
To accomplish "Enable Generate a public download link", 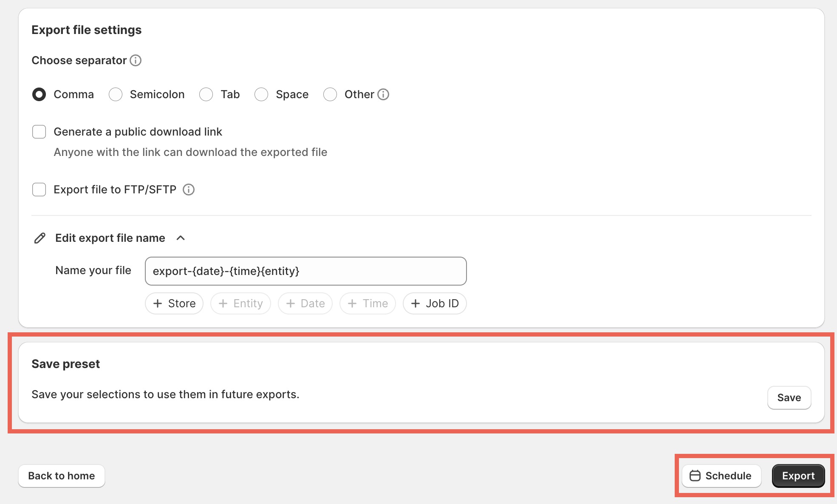I will (39, 132).
